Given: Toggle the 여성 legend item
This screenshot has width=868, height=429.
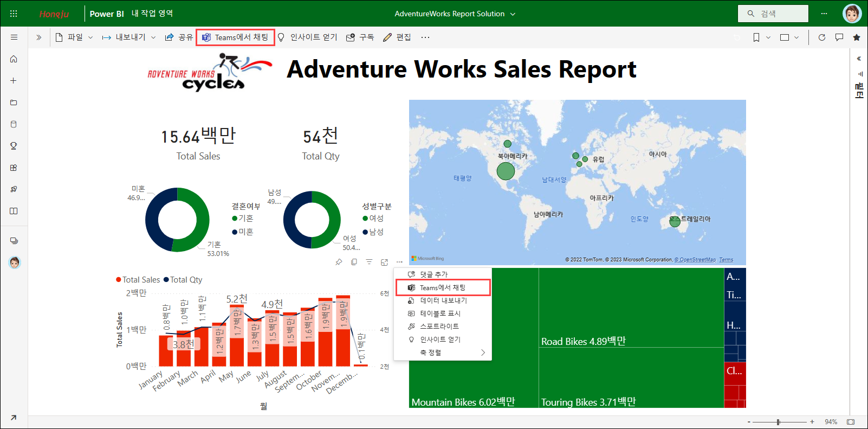Looking at the screenshot, I should click(373, 218).
